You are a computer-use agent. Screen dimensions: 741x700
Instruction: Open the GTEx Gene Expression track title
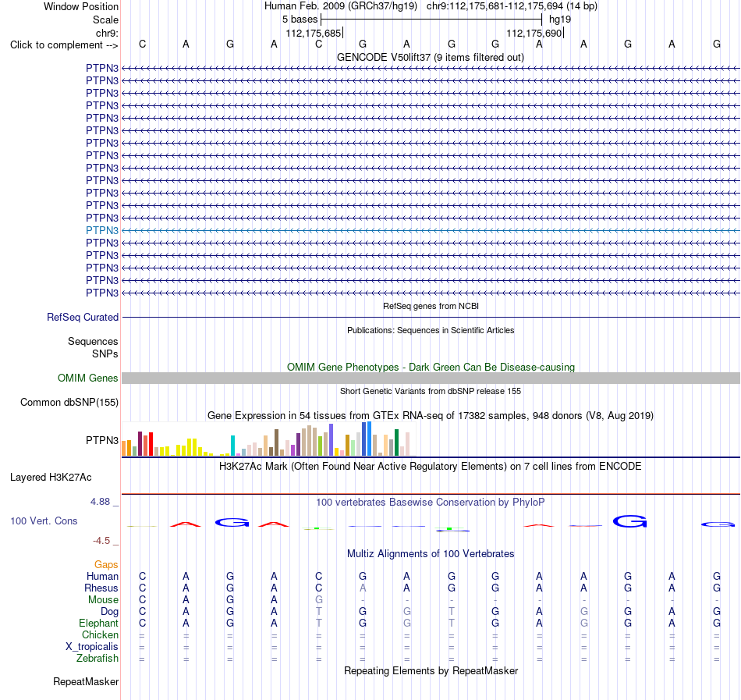[x=431, y=415]
